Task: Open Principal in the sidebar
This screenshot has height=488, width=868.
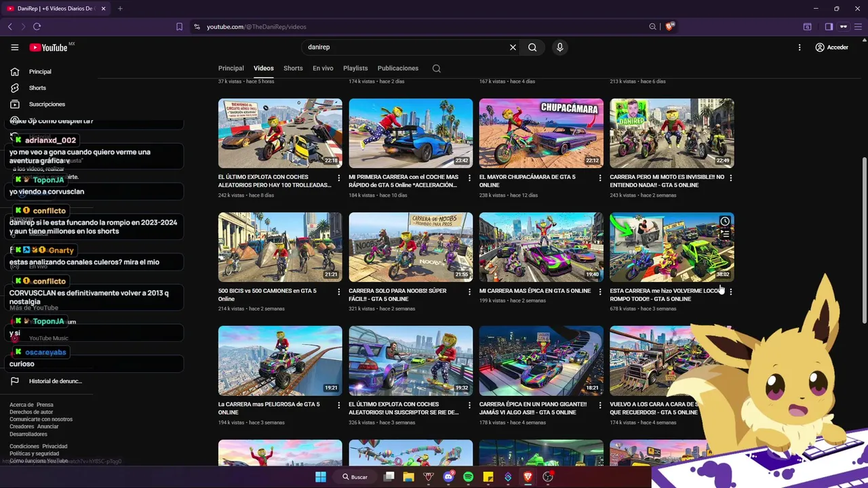Action: click(x=40, y=72)
